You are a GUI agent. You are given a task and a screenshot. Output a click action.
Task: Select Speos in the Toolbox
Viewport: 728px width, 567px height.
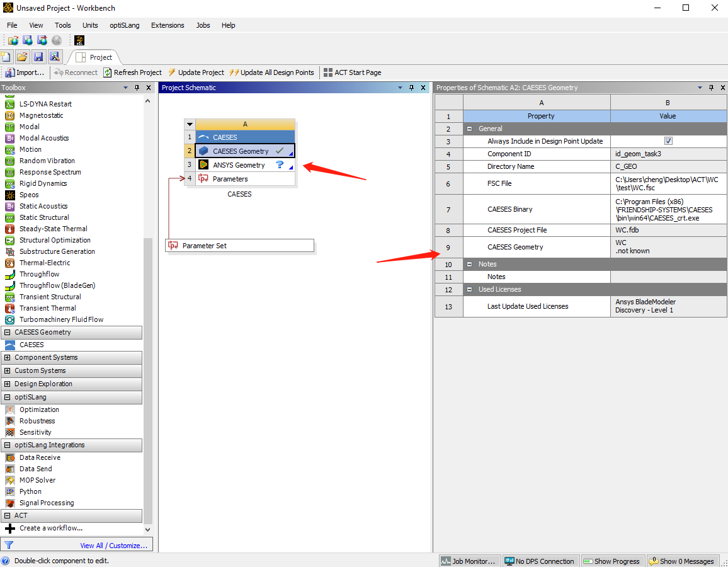pyautogui.click(x=29, y=195)
